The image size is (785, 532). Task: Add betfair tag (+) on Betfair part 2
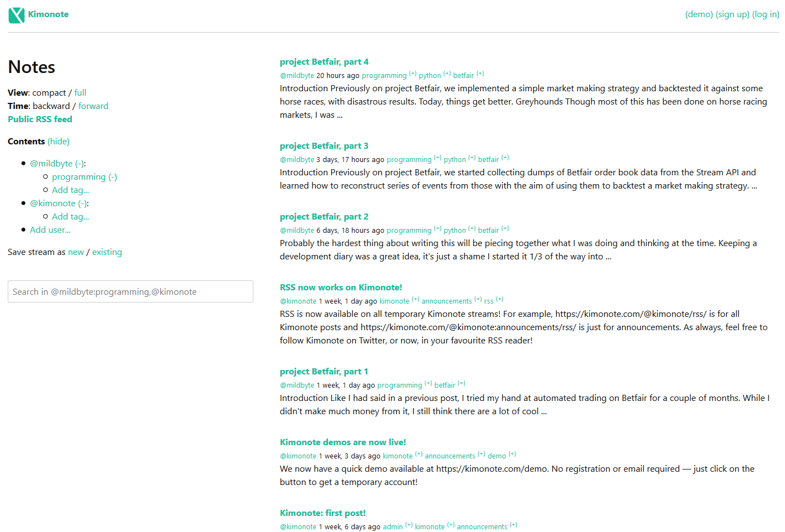505,228
